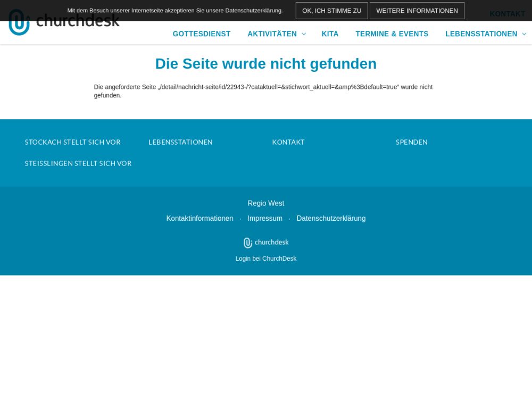View the Impressum page
Image resolution: width=532 pixels, height=399 pixels.
click(x=265, y=219)
